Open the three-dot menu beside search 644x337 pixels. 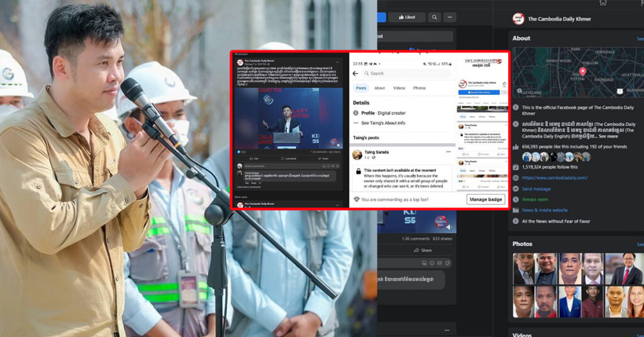coord(450,17)
